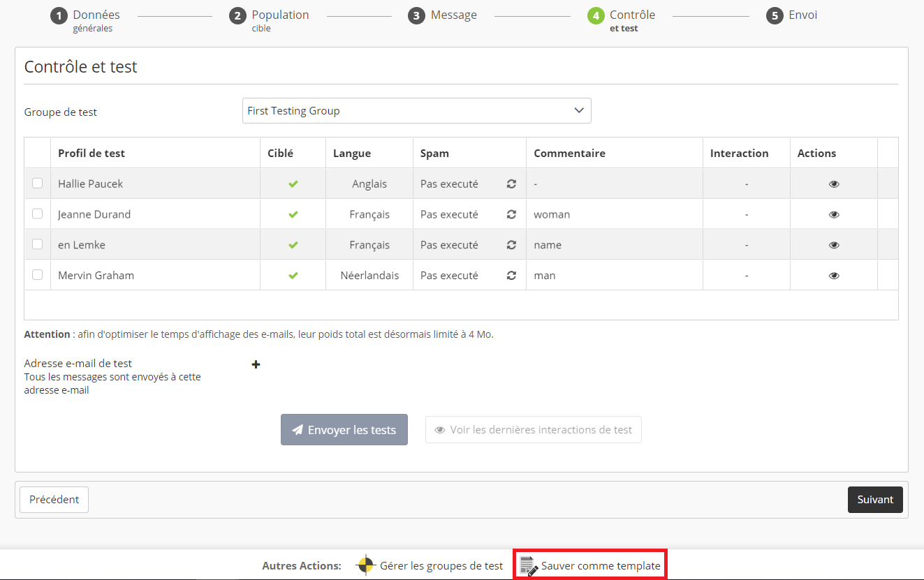Add a test e-mail address with plus icon
The height and width of the screenshot is (580, 924).
click(x=256, y=364)
